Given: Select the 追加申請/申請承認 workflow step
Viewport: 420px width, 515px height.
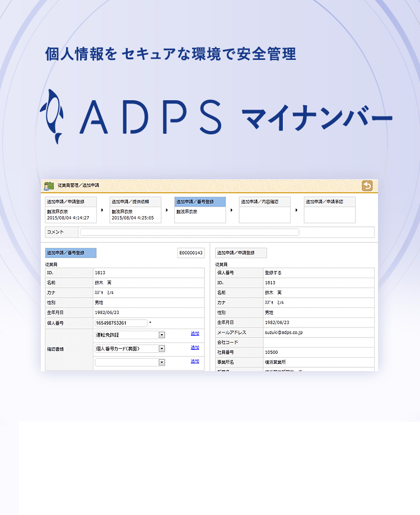Looking at the screenshot, I should coord(330,210).
